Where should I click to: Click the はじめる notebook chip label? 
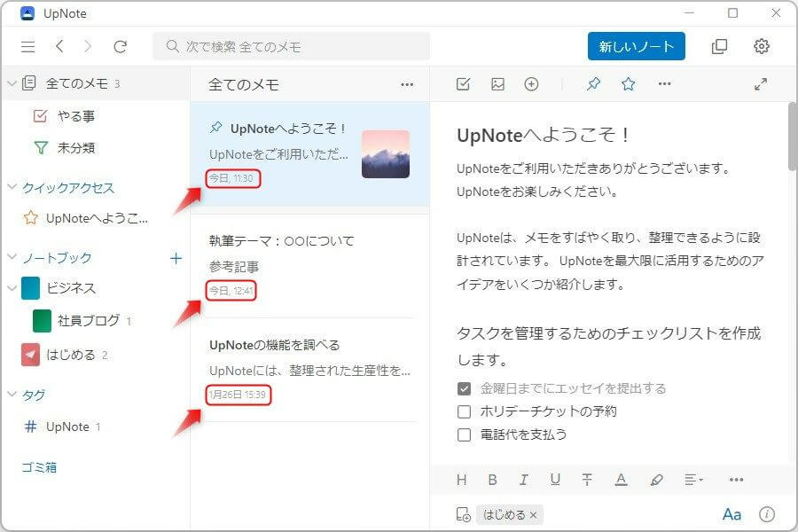[504, 514]
